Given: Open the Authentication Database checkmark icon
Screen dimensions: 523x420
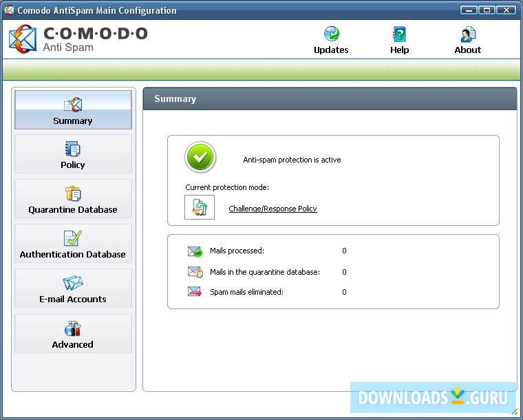Looking at the screenshot, I should [x=73, y=238].
